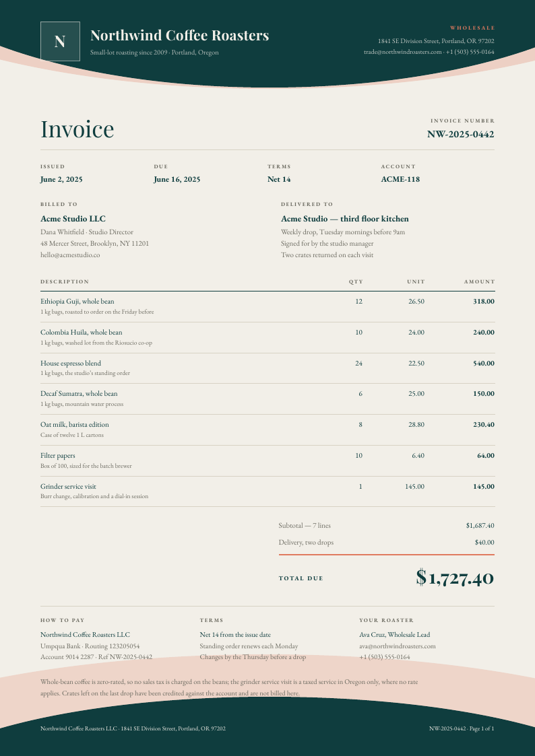Click the House espresso amount 540.00
This screenshot has height=756, width=535.
[x=484, y=363]
